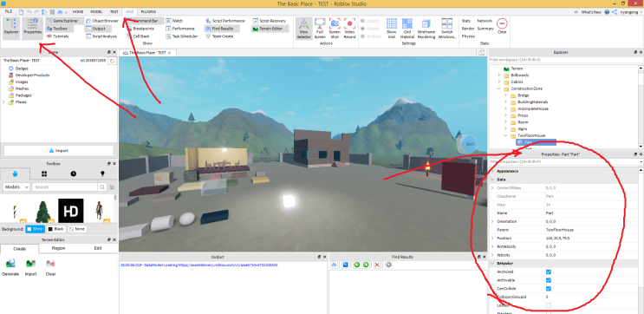This screenshot has width=644, height=314.
Task: Toggle the Explorer panel button
Action: (11, 29)
